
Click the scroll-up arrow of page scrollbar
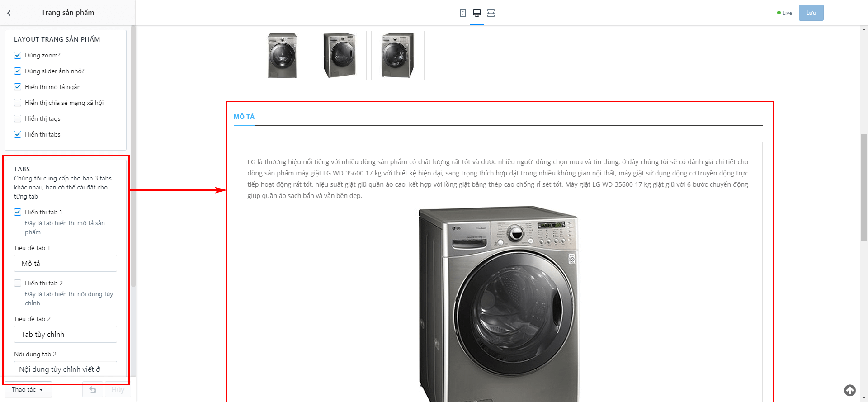coord(864,29)
